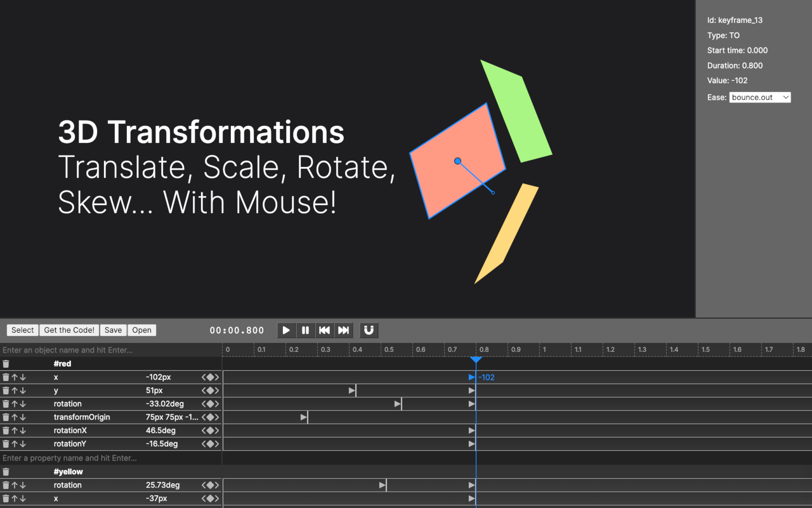Move the rotationY property down
Viewport: 812px width, 508px height.
(23, 444)
